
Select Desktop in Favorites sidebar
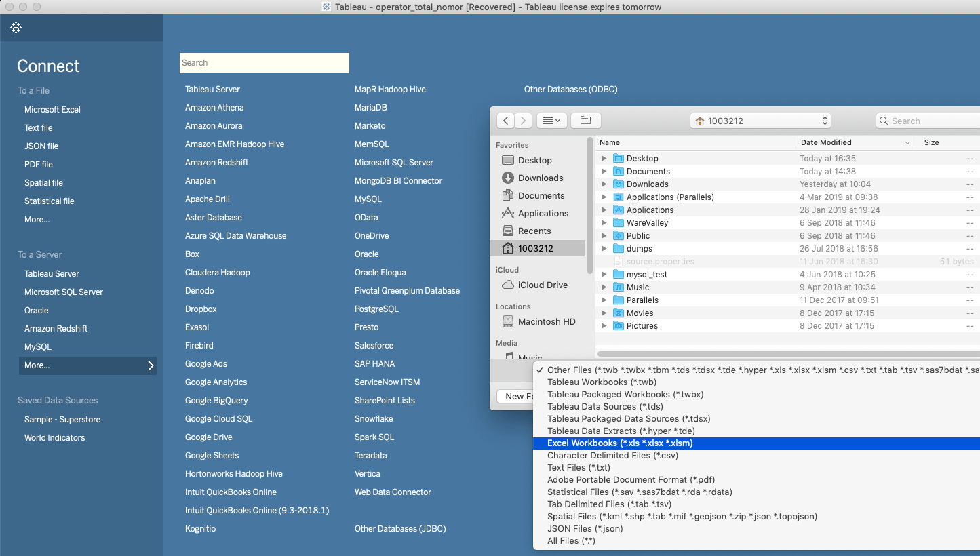tap(536, 160)
